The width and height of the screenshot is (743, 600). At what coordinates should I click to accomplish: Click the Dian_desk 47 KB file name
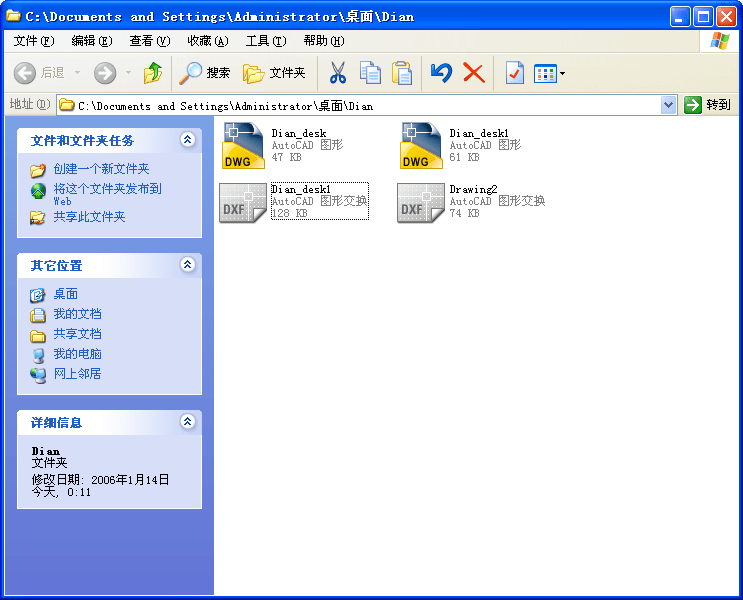coord(299,133)
